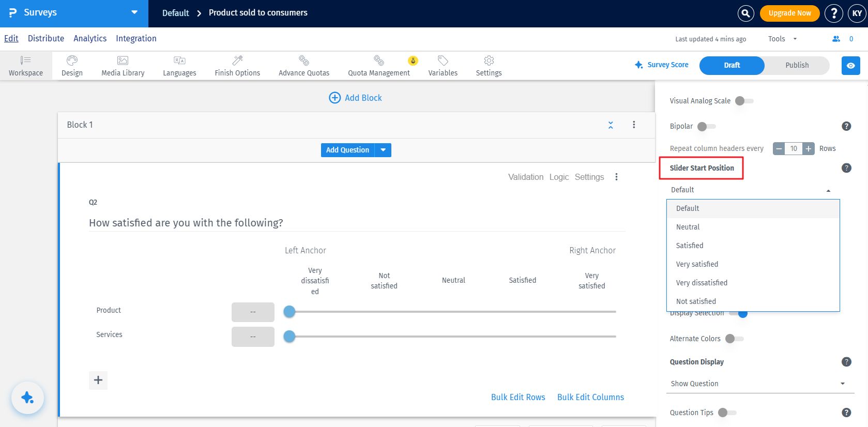Click the preview eye icon button
The height and width of the screenshot is (427, 868).
[850, 66]
